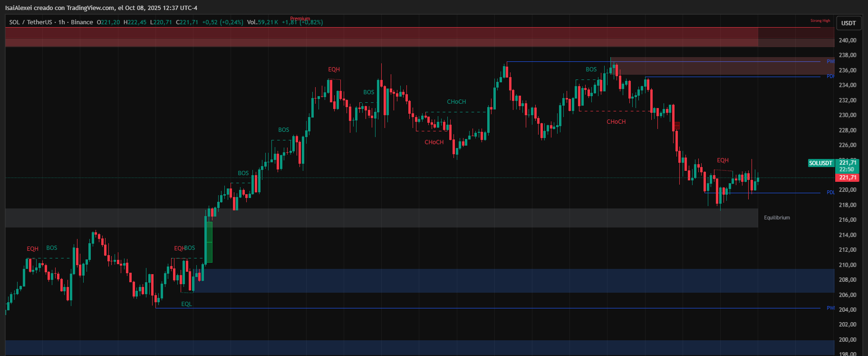Open the USDT currency selector
This screenshot has height=356, width=868.
[x=848, y=23]
